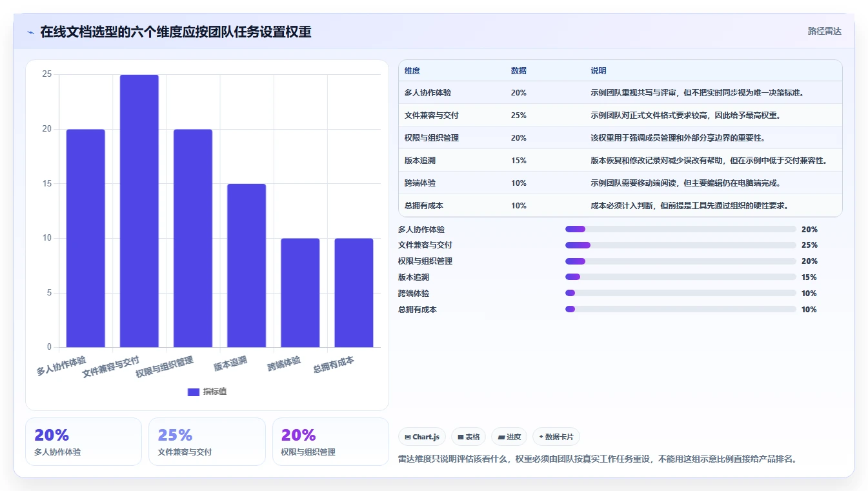Click the 权限与组织管理 20% progress bar

(680, 261)
